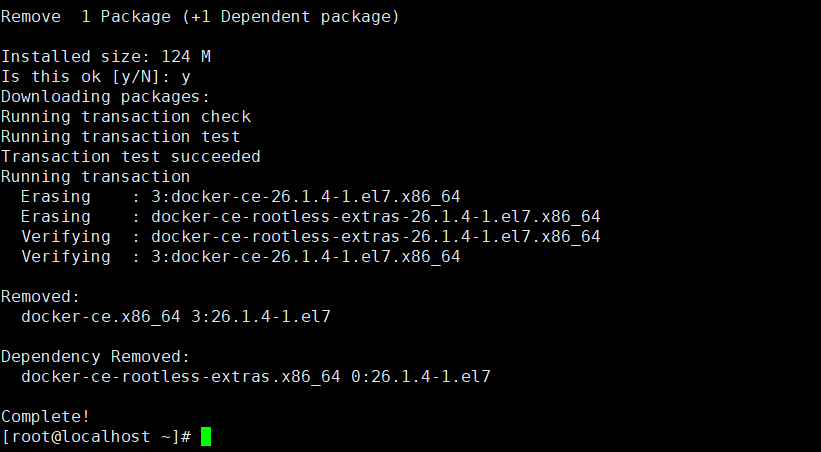
Task: Click the 'Downloading packages:' line
Action: (105, 97)
